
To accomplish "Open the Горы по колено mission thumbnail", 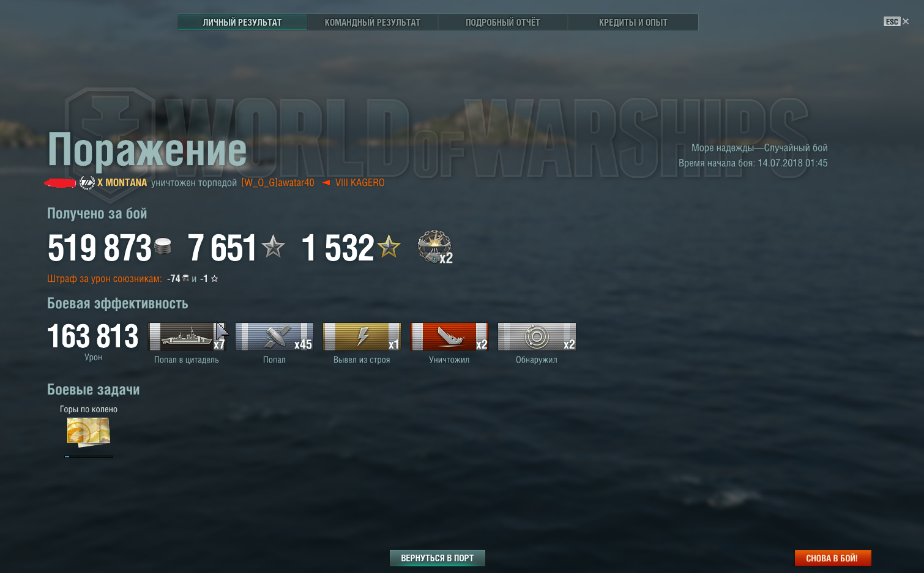I will [x=89, y=432].
